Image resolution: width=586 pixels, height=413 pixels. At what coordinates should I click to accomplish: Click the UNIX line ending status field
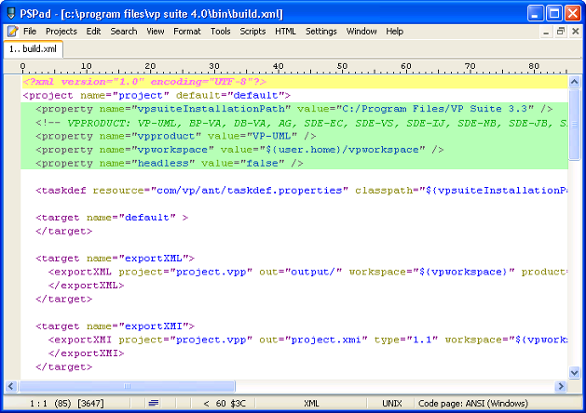tap(391, 404)
